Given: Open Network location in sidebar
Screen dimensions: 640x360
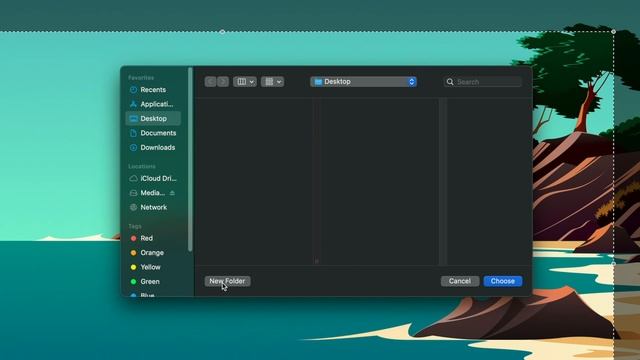Looking at the screenshot, I should (x=153, y=207).
